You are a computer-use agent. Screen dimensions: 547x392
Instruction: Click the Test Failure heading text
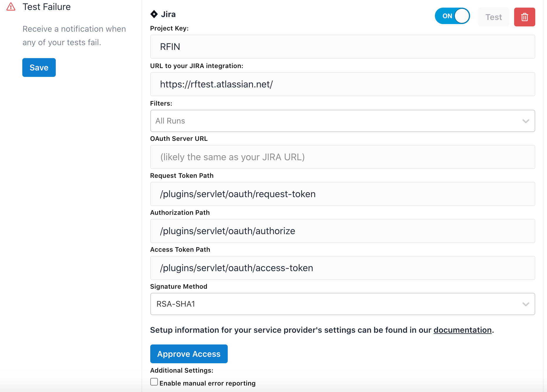(x=47, y=7)
